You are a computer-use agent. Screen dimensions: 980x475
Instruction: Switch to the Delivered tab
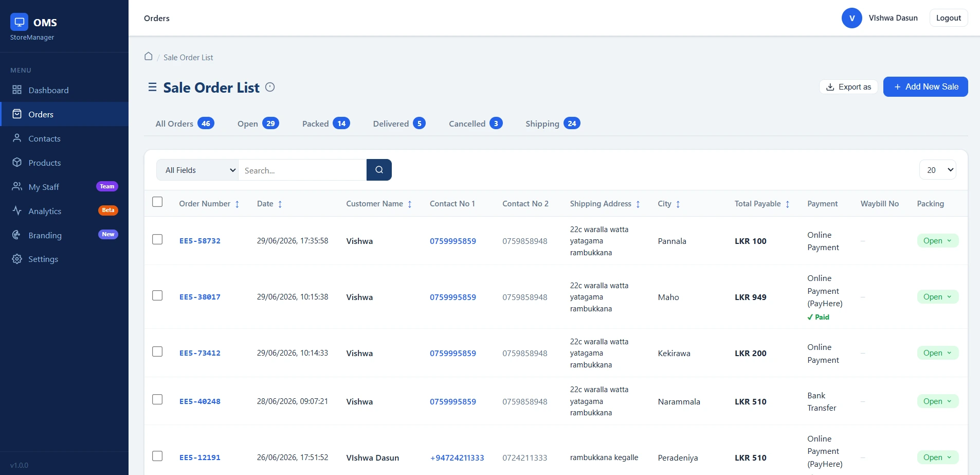(x=399, y=124)
